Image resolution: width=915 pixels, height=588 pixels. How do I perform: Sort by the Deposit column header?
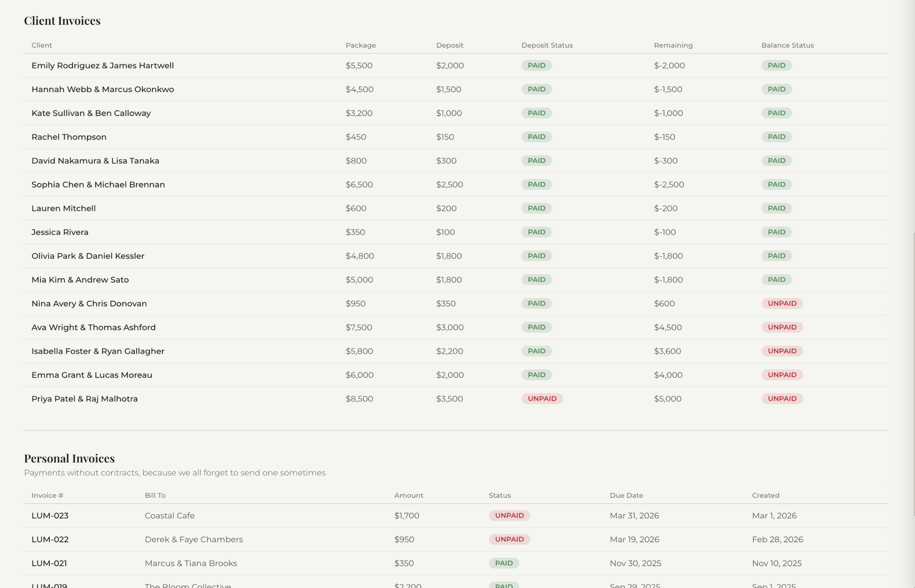click(x=449, y=45)
